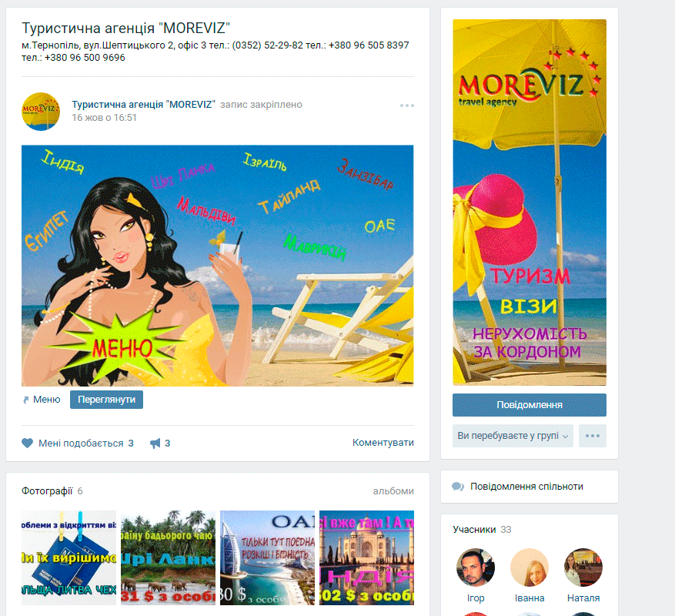Open Наталя's member avatar

[x=583, y=567]
